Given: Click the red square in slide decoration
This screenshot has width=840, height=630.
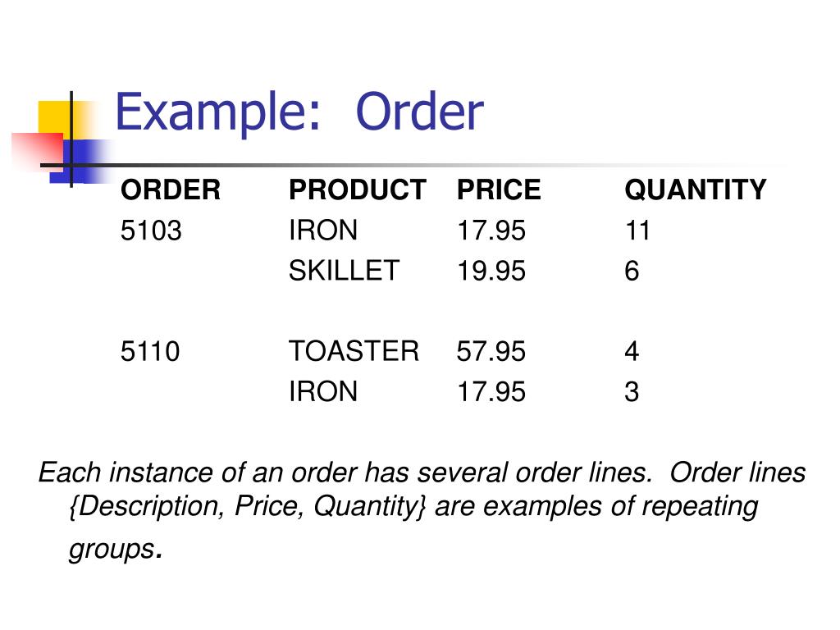Looking at the screenshot, I should pos(38,151).
